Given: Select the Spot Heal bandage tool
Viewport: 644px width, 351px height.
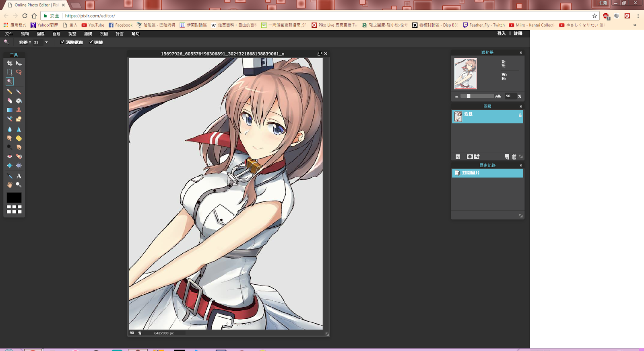Looking at the screenshot, I should pyautogui.click(x=19, y=156).
